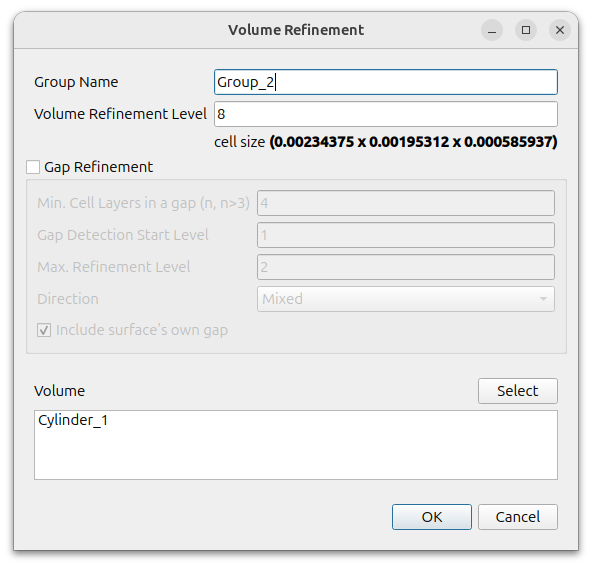Image resolution: width=592 pixels, height=567 pixels.
Task: Confirm with the OK button
Action: click(432, 517)
